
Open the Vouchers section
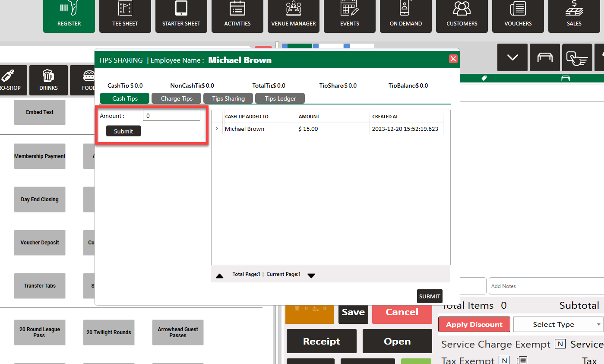518,16
